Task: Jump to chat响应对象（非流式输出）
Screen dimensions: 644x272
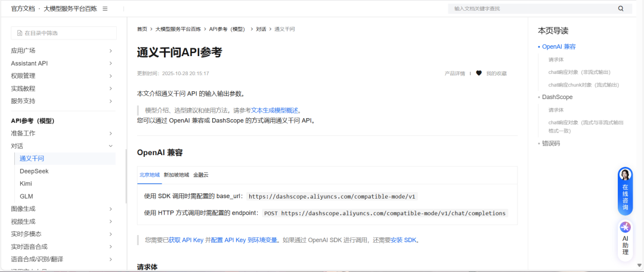Action: click(579, 72)
